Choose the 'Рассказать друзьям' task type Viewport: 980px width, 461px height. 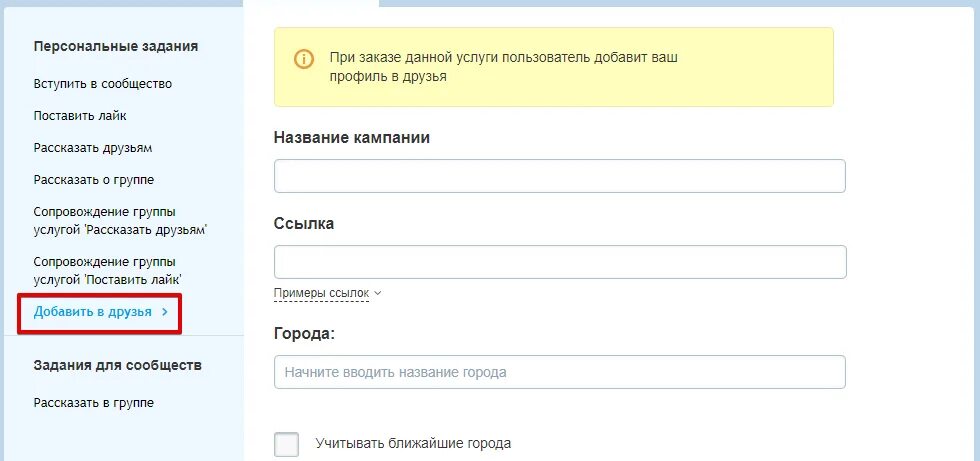pos(93,148)
